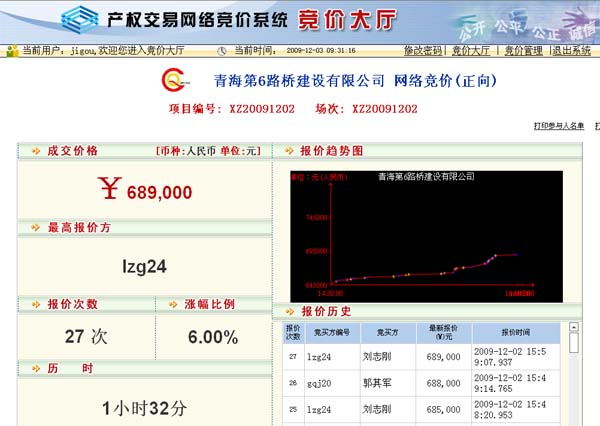The width and height of the screenshot is (600, 426).
Task: Click the arrow icon beside 最高报价方 header
Action: click(x=36, y=228)
